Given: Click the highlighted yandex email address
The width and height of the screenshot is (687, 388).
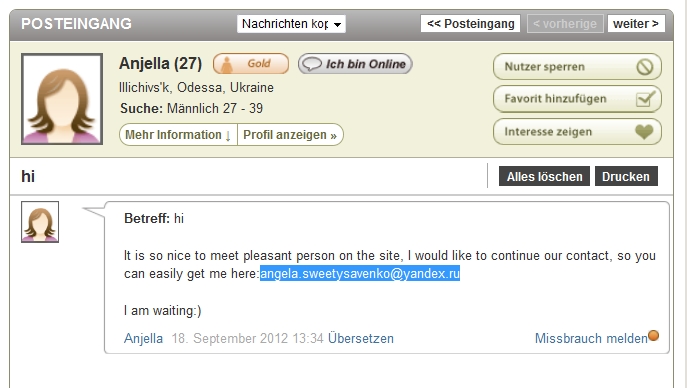Looking at the screenshot, I should pyautogui.click(x=360, y=274).
